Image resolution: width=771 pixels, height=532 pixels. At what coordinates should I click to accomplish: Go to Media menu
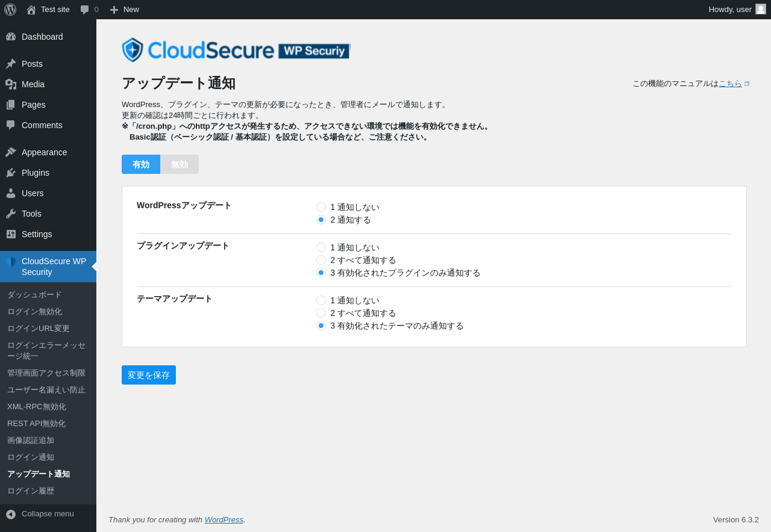(48, 84)
